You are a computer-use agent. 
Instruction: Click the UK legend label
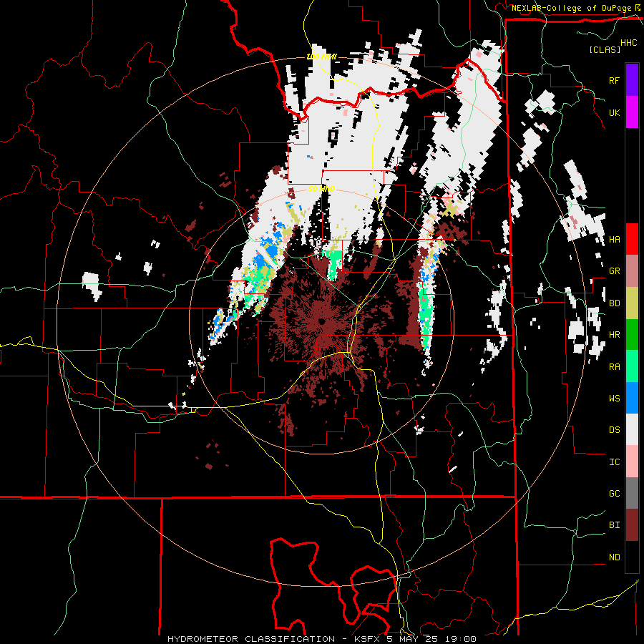coord(614,112)
